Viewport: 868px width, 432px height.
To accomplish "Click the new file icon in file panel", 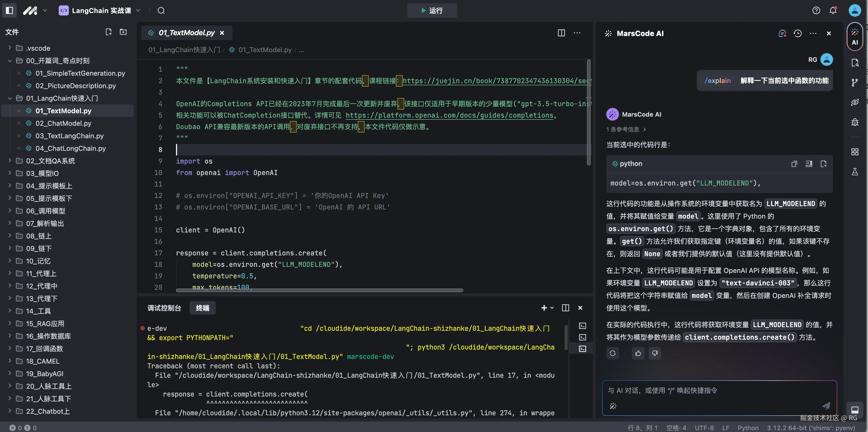I will (109, 32).
